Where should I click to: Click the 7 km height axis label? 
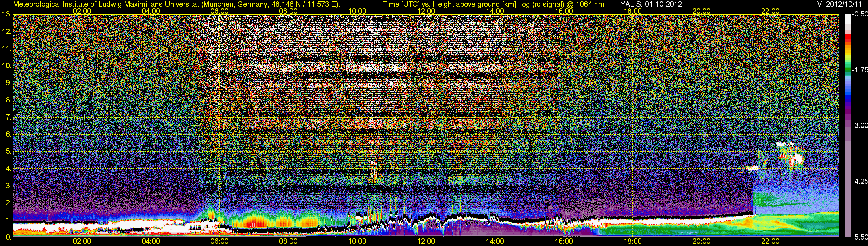[x=8, y=117]
